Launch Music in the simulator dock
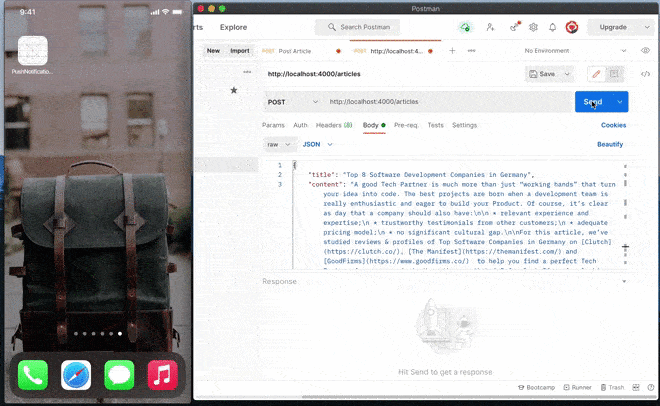660x406 pixels. (x=162, y=375)
